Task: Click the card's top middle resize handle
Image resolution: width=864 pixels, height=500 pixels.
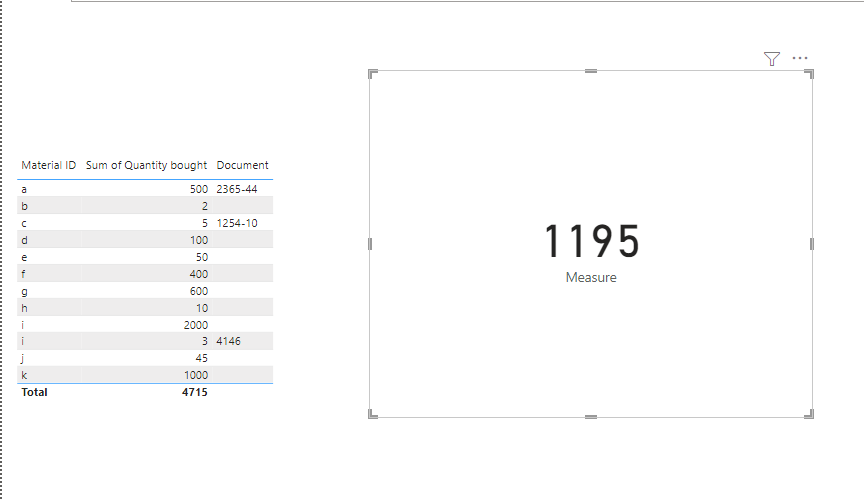Action: click(591, 71)
